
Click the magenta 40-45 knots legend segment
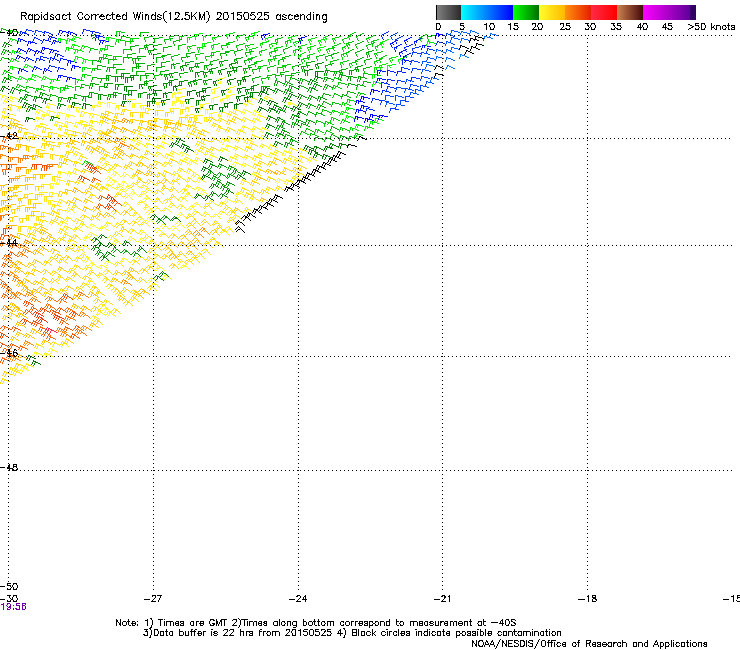(x=656, y=12)
